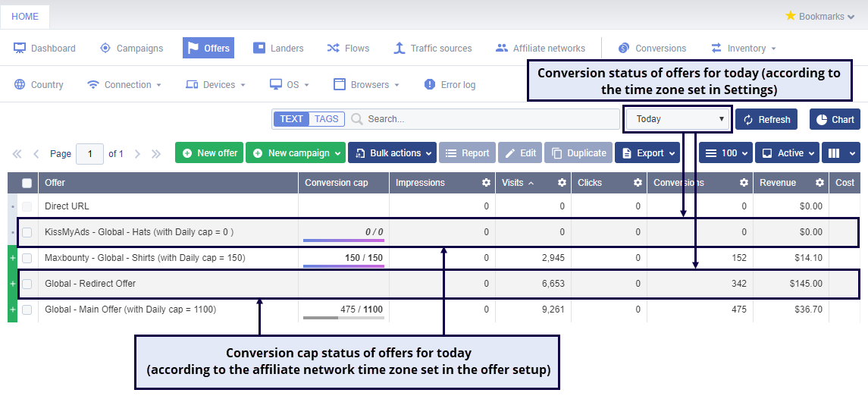Create a New offer
The image size is (868, 418).
(209, 152)
